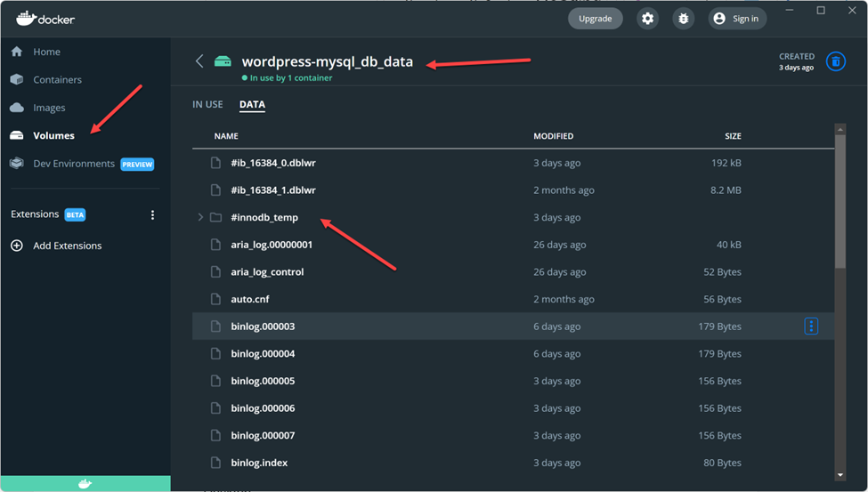
Task: Select the auto.cnf file row
Action: (250, 300)
